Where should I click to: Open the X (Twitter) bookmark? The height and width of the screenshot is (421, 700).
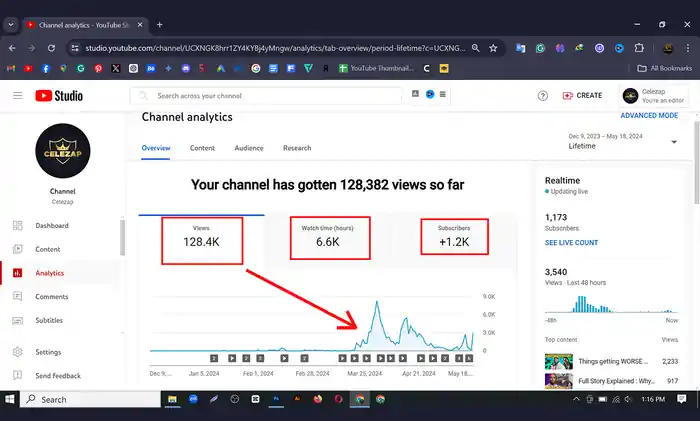pos(116,68)
